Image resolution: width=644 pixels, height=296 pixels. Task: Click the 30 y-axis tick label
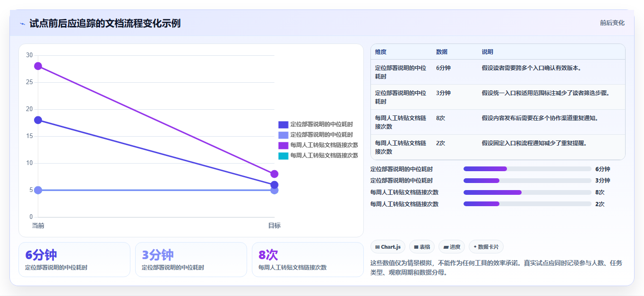pos(29,55)
